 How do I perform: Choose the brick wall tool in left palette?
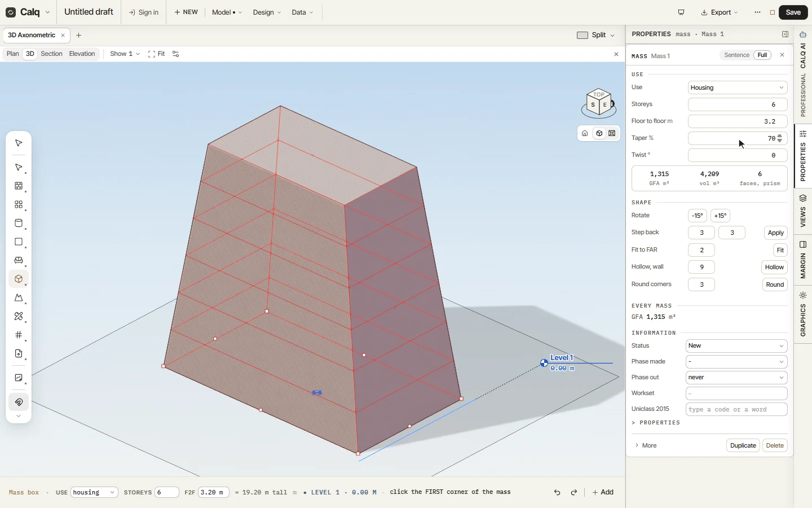19,186
